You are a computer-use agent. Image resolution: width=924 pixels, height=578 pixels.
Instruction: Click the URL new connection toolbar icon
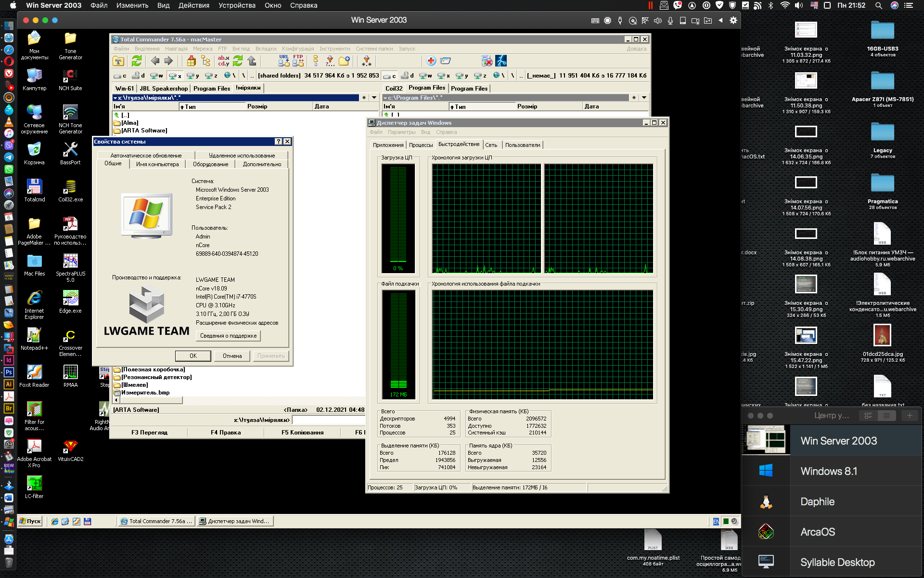pos(284,61)
